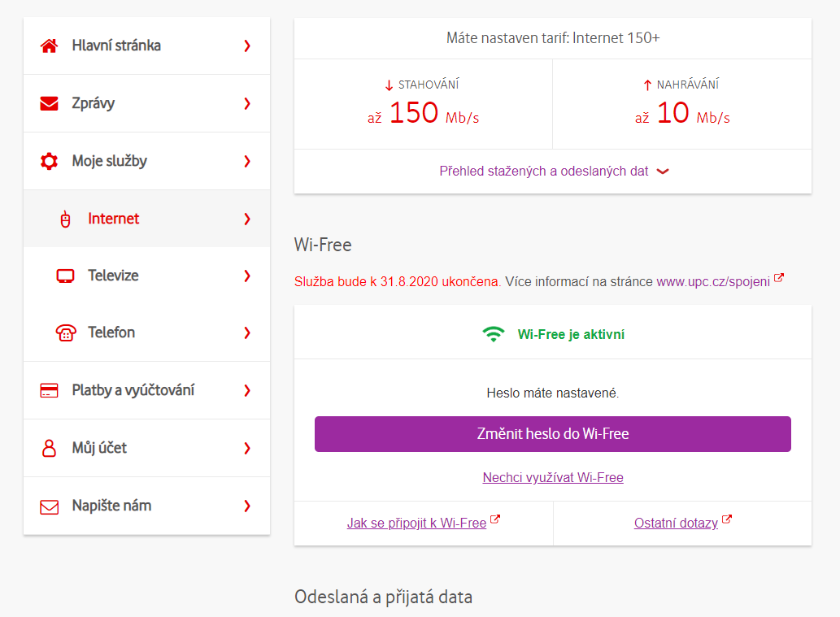This screenshot has width=840, height=617.
Task: Click the green Wi-Free signal icon
Action: (494, 334)
